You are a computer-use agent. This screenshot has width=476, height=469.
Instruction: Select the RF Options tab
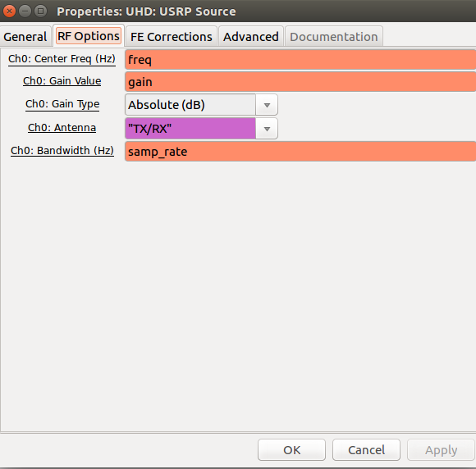pyautogui.click(x=89, y=36)
